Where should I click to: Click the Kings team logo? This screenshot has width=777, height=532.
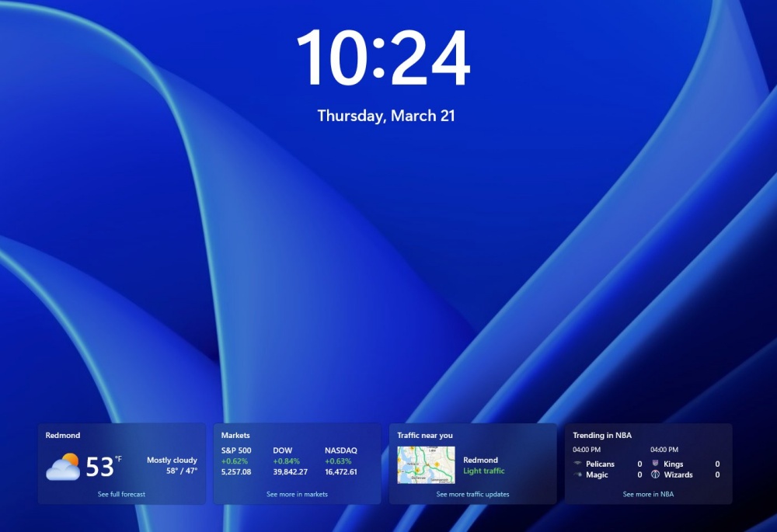655,463
